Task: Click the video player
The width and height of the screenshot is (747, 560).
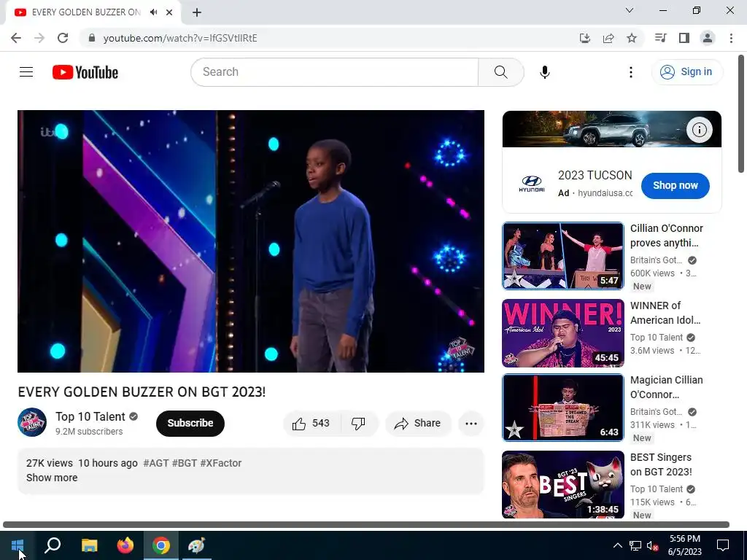Action: tap(251, 241)
